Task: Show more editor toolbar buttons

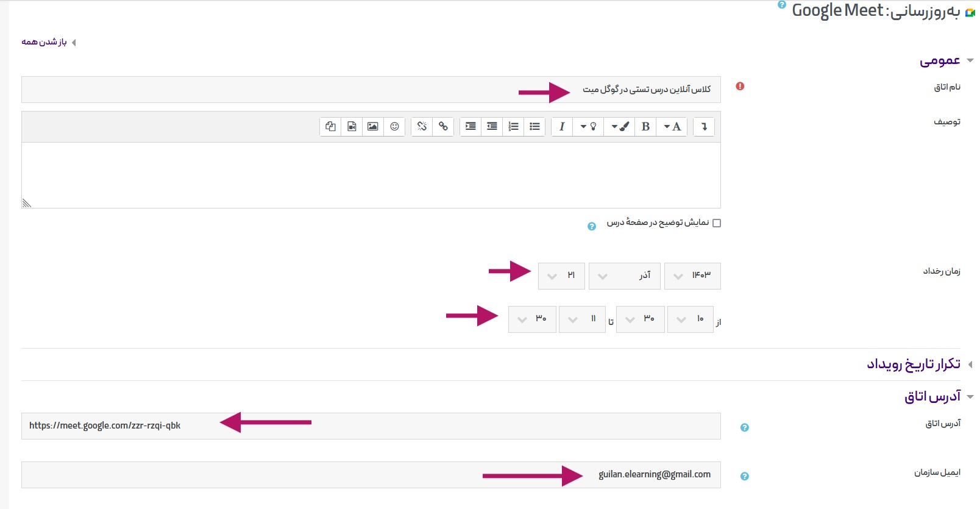Action: (704, 126)
